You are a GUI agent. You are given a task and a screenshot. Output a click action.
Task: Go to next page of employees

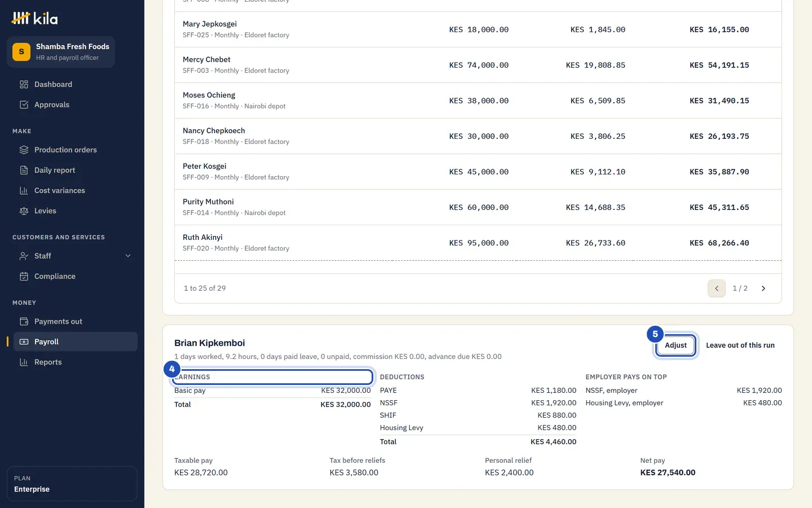coord(764,288)
